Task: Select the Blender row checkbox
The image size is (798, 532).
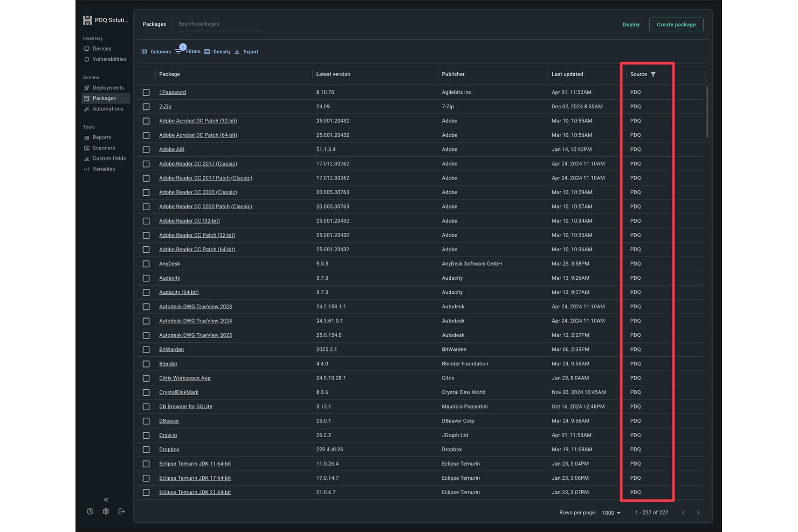Action: [x=146, y=364]
